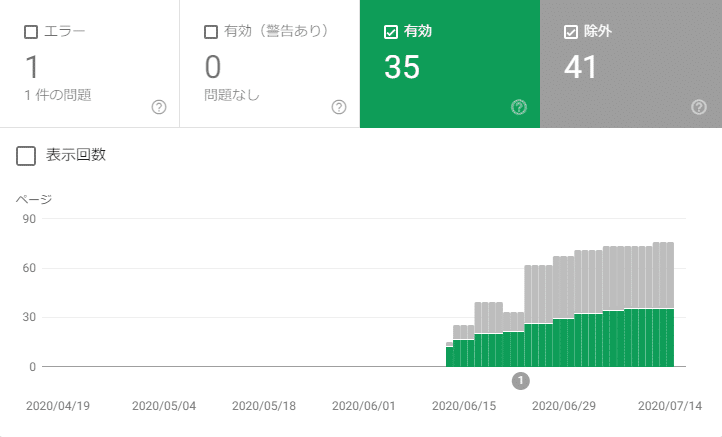Uncheck the 除外 checkbox
The width and height of the screenshot is (722, 437).
(x=571, y=32)
